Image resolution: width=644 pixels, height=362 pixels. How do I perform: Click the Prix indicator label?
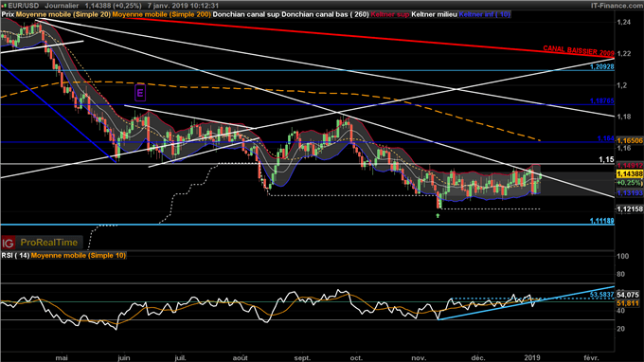(8, 14)
